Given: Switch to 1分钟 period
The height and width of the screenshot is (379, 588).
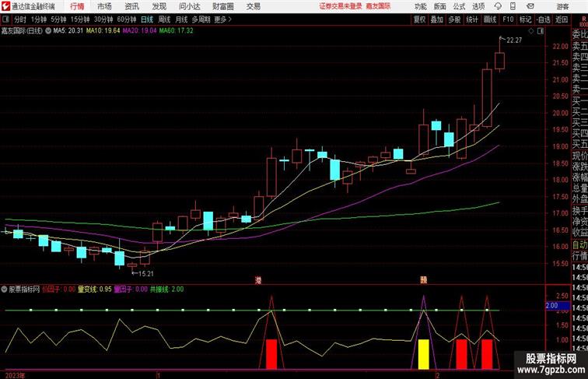Looking at the screenshot, I should pyautogui.click(x=39, y=19).
